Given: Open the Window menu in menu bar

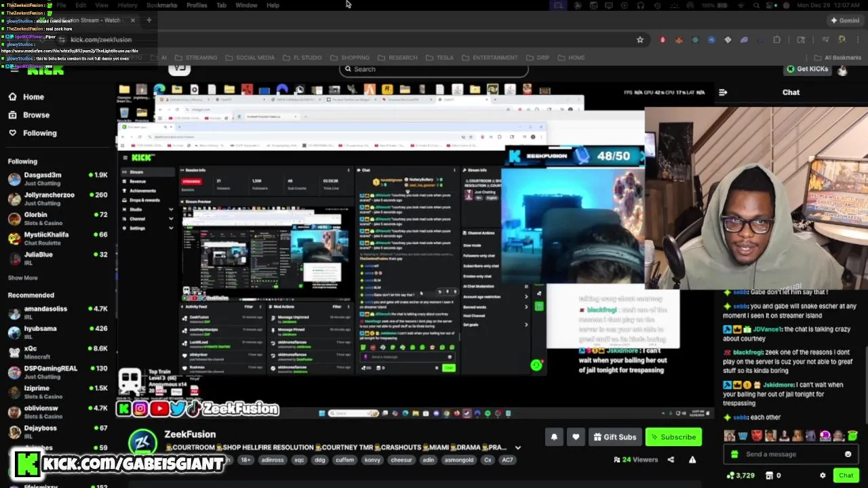Looking at the screenshot, I should [246, 5].
